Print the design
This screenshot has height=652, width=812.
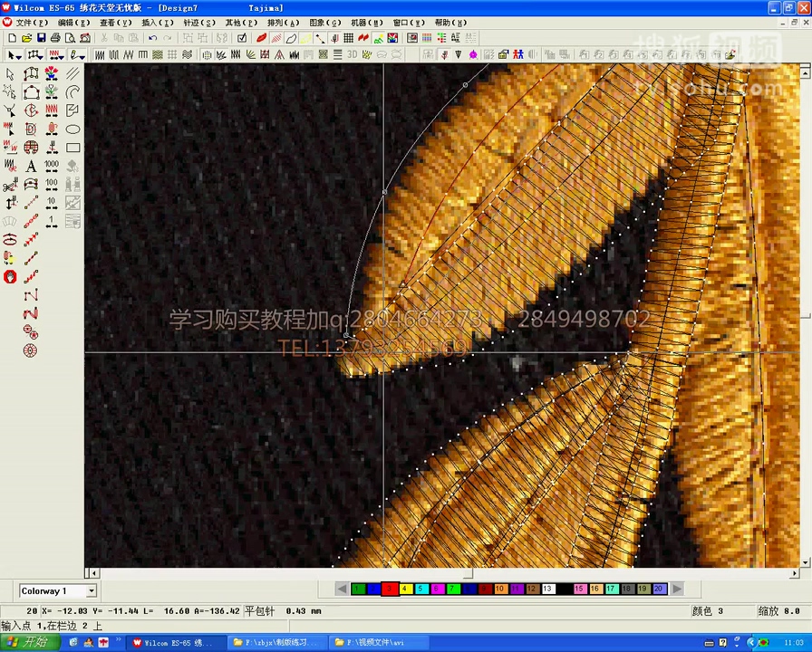57,38
